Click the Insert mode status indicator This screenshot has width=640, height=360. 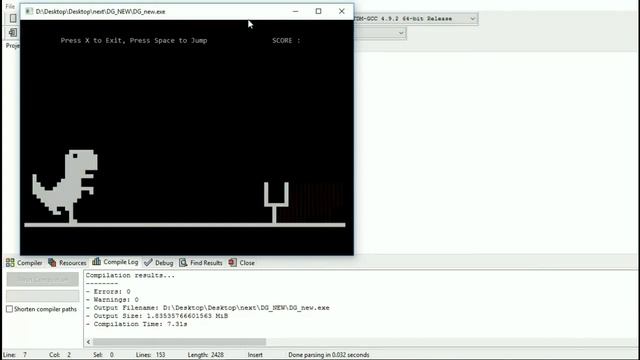click(255, 355)
